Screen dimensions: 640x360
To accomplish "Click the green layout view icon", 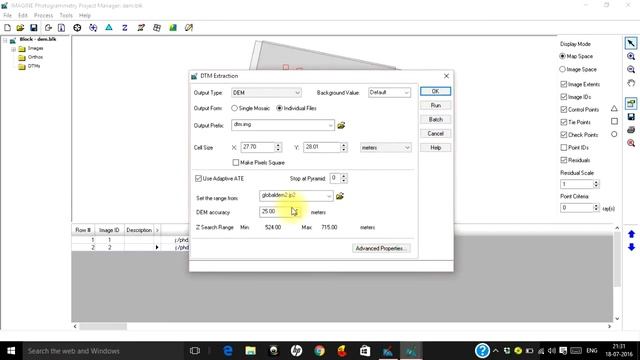I will pos(631,103).
